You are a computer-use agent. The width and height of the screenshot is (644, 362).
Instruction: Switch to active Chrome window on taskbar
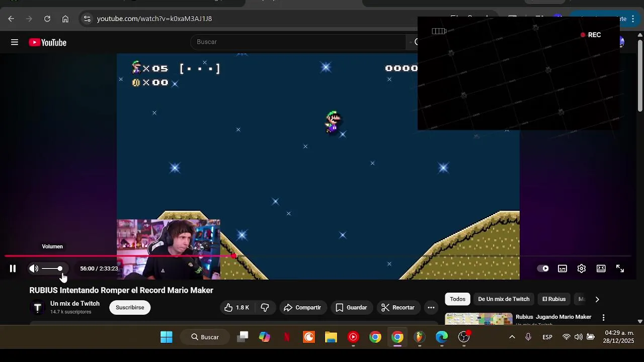tap(397, 337)
